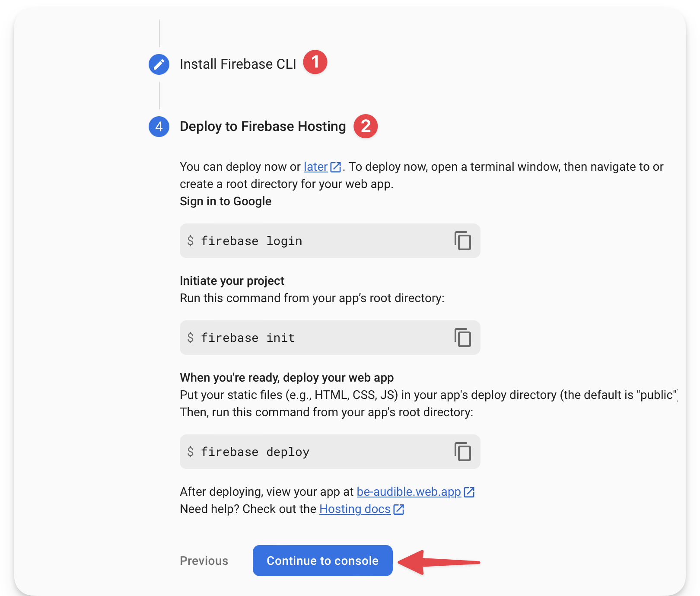Open the Hosting docs link
700x596 pixels.
tap(354, 510)
